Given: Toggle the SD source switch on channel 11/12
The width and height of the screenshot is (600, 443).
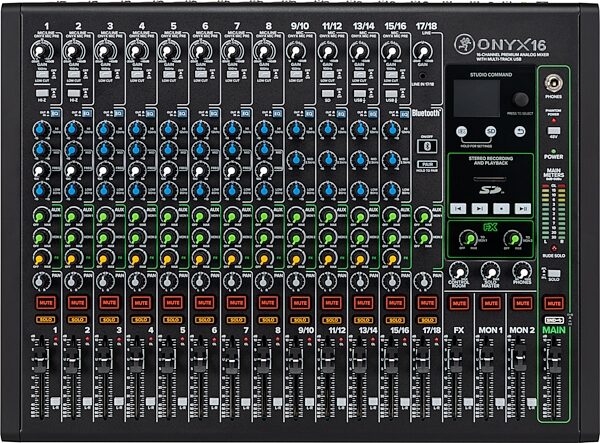Looking at the screenshot, I should tap(328, 93).
